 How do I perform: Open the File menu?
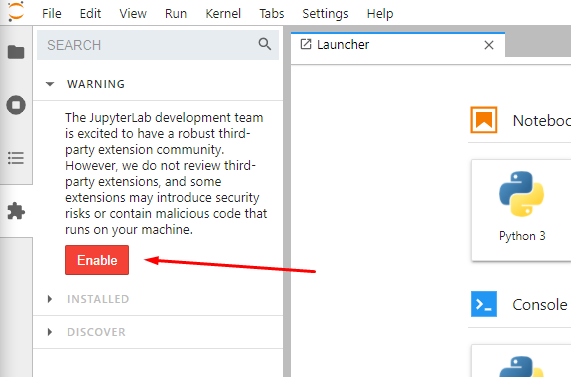point(52,13)
